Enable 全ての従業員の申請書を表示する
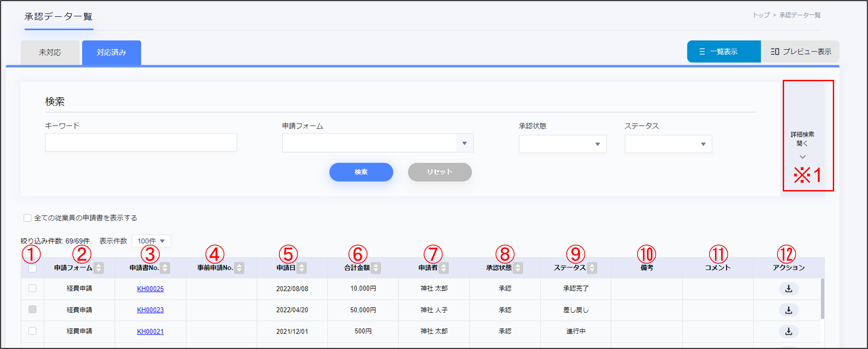The height and width of the screenshot is (349, 868). click(x=27, y=218)
